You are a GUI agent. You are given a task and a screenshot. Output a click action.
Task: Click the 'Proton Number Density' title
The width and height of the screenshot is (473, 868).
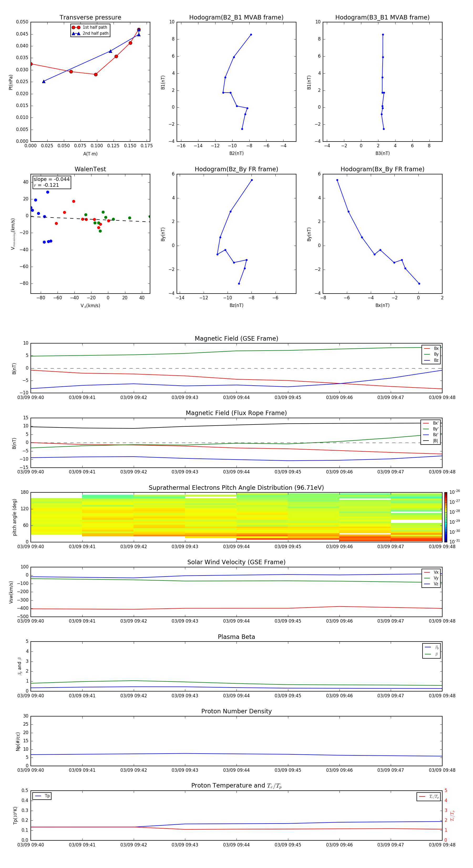point(236,711)
